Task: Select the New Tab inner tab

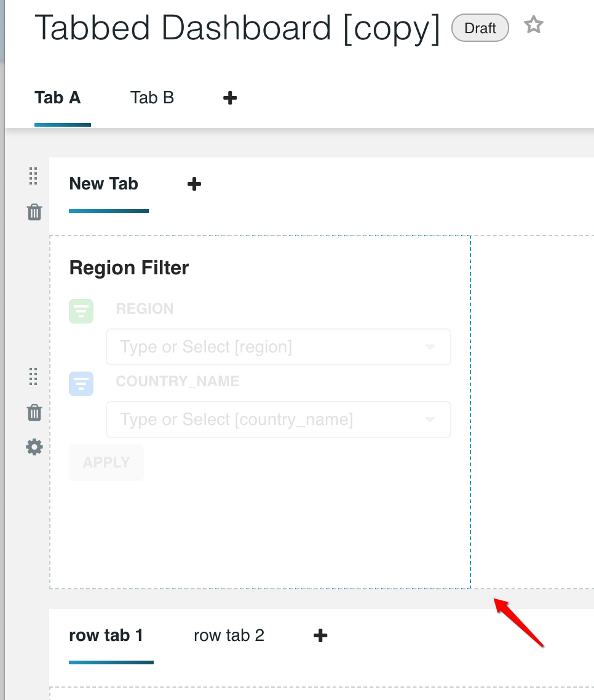Action: [103, 183]
